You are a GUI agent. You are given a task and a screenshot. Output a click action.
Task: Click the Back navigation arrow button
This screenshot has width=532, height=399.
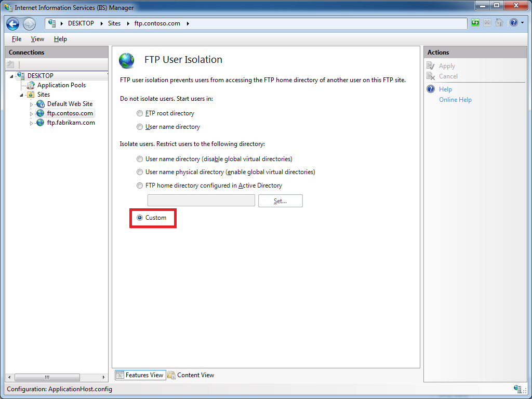click(x=13, y=24)
